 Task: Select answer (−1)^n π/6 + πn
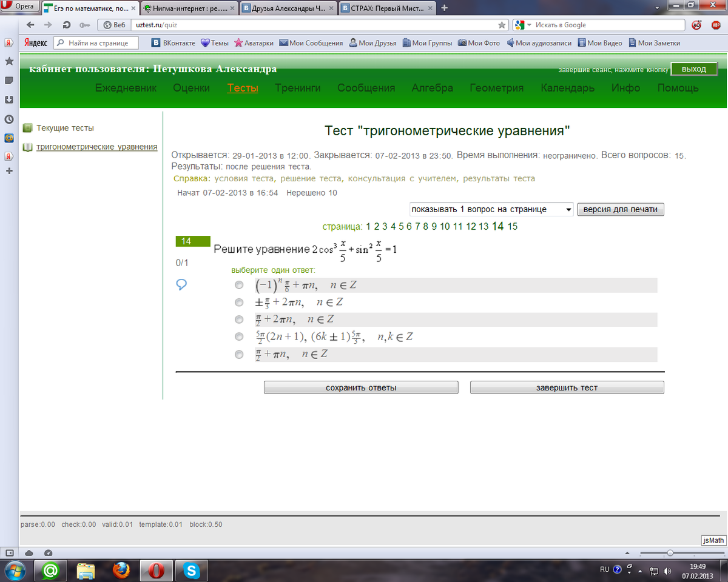240,285
